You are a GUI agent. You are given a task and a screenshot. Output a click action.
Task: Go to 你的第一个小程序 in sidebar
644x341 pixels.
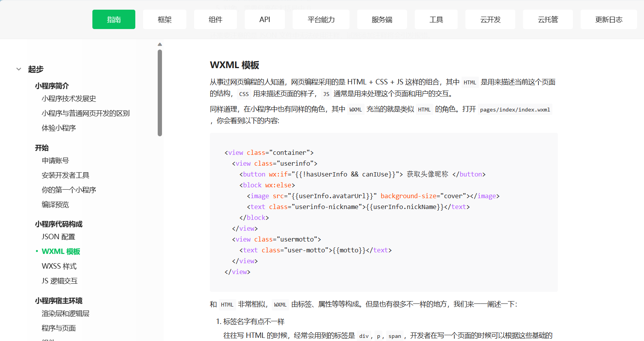tap(69, 190)
